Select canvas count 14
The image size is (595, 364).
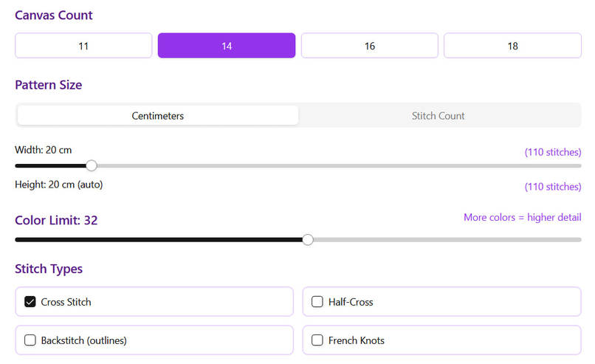(227, 46)
